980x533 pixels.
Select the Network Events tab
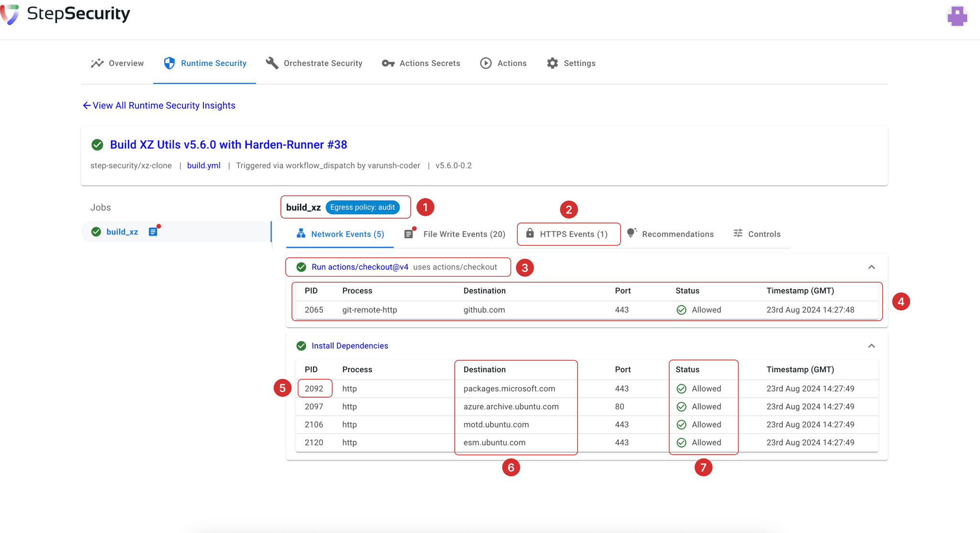tap(347, 234)
